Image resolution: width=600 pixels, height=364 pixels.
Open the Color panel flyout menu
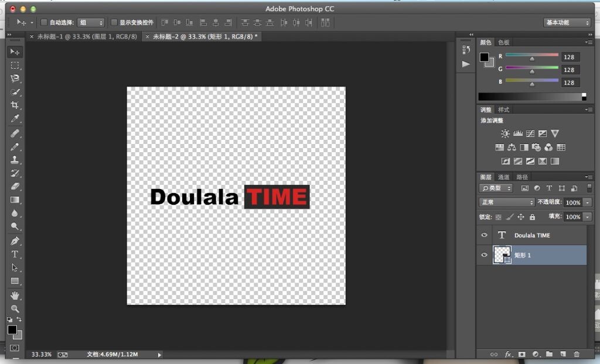point(588,42)
